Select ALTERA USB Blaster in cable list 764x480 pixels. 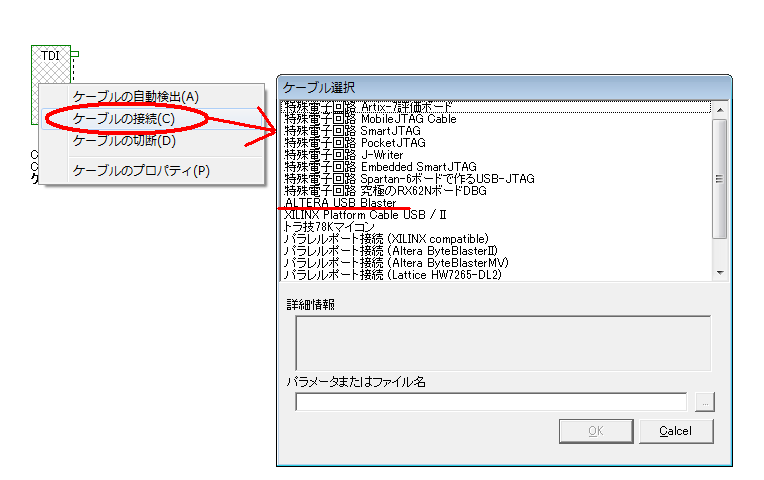pyautogui.click(x=340, y=202)
